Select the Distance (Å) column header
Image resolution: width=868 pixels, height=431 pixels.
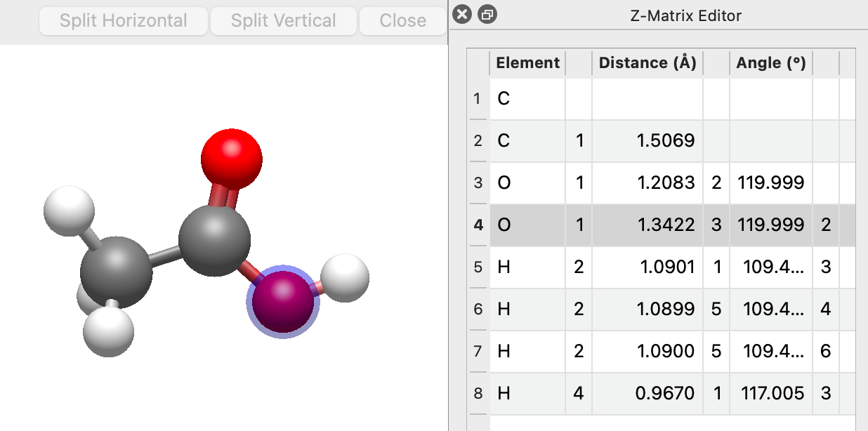647,63
